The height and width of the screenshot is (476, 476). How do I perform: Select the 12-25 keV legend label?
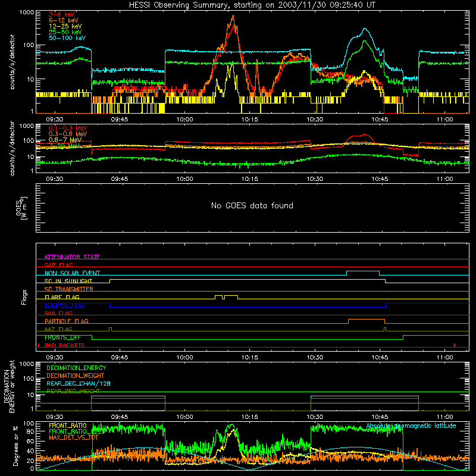65,26
